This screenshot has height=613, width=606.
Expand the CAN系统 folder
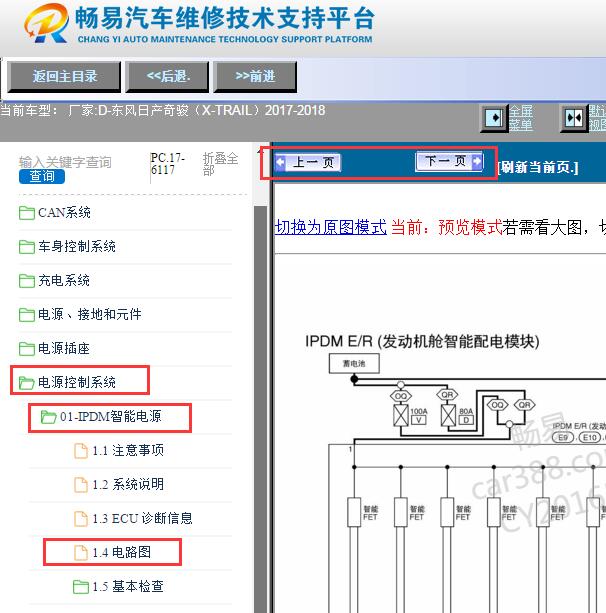click(x=64, y=212)
